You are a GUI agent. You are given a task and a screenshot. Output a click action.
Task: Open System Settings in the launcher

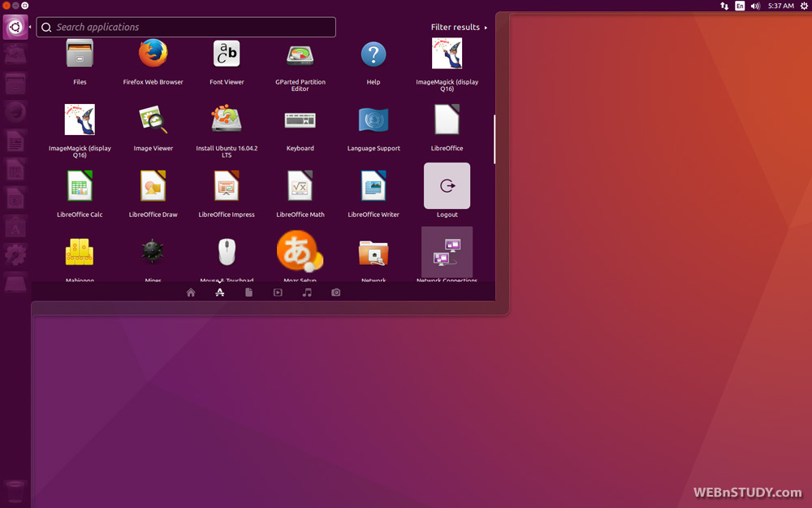(x=15, y=254)
